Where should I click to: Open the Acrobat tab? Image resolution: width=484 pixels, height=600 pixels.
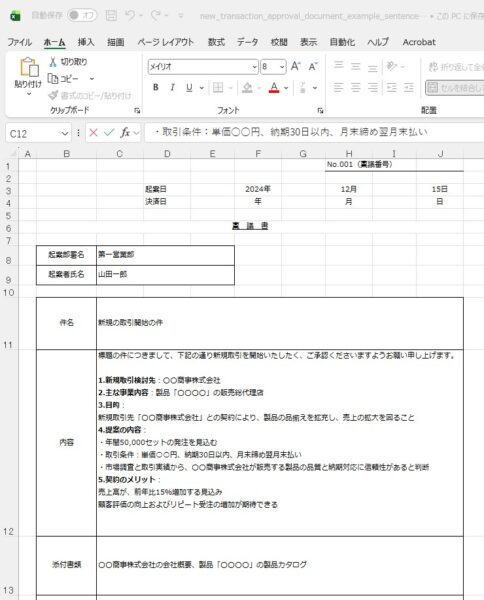click(x=419, y=42)
